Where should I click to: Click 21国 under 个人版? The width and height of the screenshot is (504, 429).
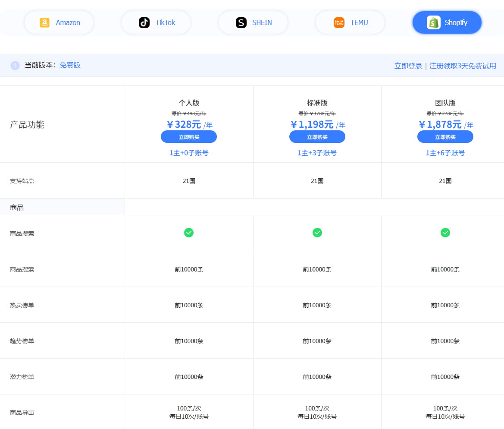(189, 181)
